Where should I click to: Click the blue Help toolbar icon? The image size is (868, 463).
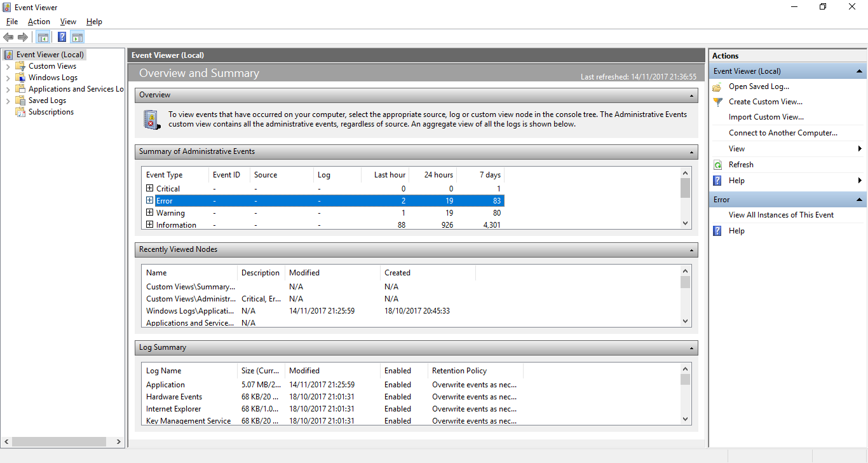click(x=62, y=37)
